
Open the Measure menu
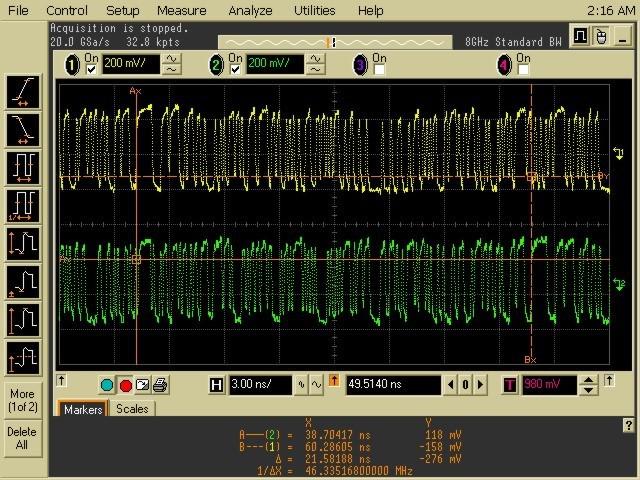click(x=182, y=10)
